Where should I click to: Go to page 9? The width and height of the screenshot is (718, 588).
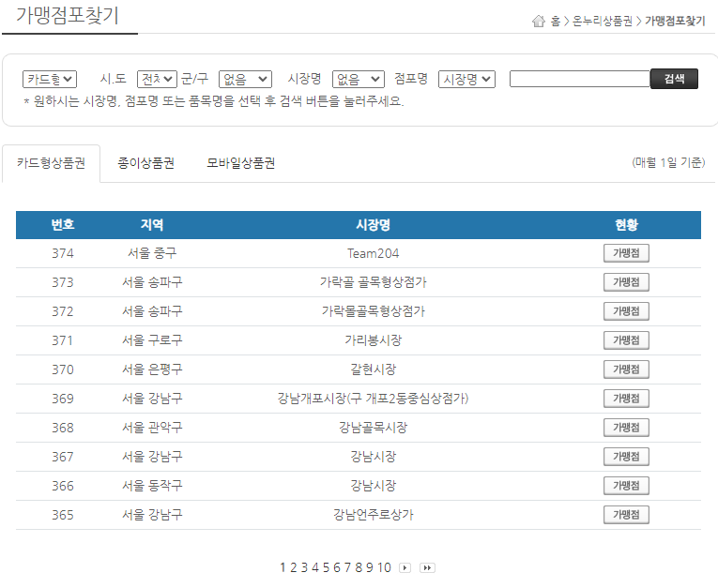370,568
